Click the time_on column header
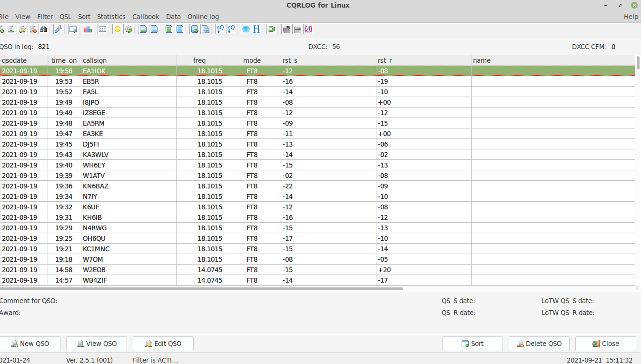641x364 pixels. [x=64, y=60]
